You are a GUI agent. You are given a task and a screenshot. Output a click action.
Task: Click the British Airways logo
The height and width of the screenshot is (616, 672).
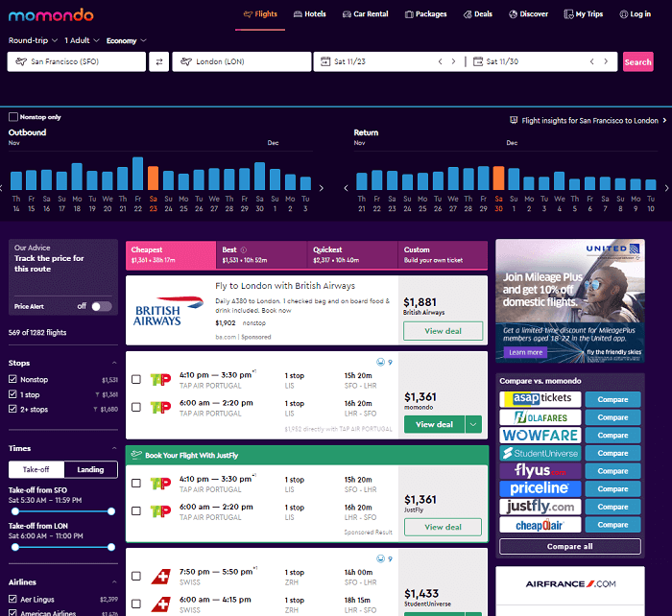[168, 311]
